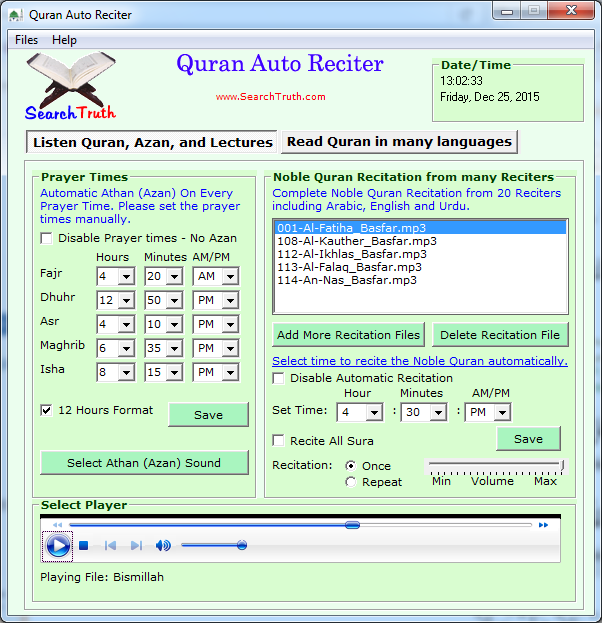Expand Maghrib minutes dropdown showing 35
Viewport: 602px width, 623px height.
[x=174, y=348]
